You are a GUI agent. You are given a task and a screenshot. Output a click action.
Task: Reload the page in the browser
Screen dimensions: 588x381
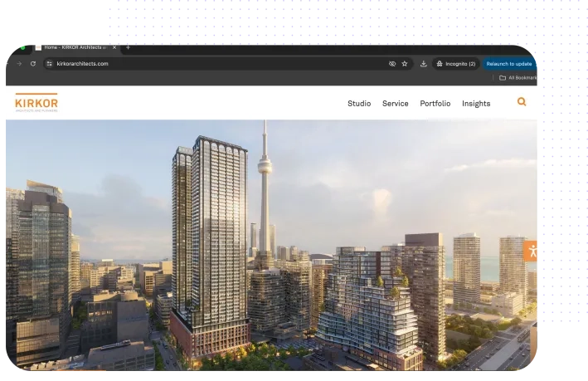click(33, 64)
